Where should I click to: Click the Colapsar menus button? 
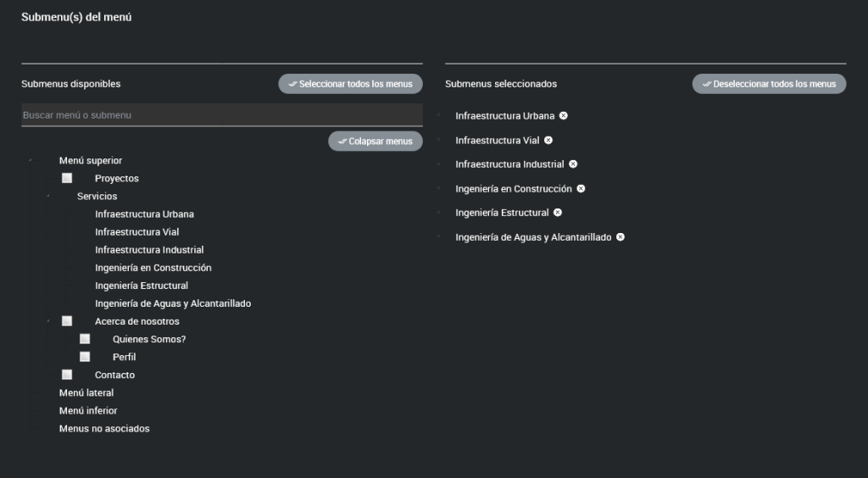click(375, 141)
